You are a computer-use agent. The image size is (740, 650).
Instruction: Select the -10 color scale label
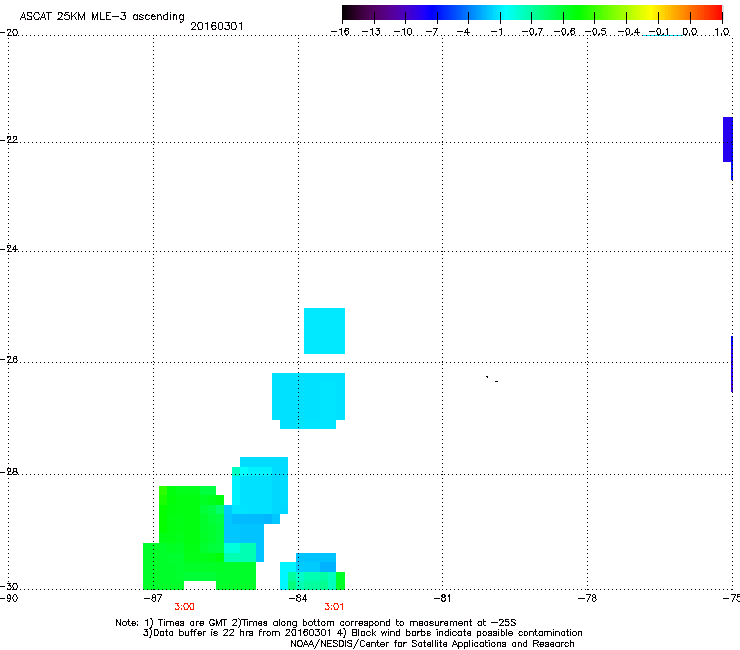click(x=403, y=32)
